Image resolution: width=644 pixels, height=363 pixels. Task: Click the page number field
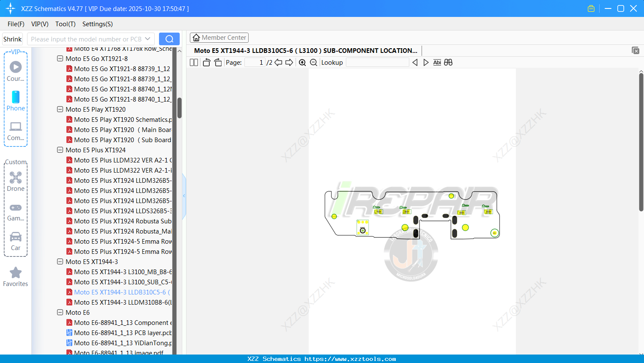(x=255, y=63)
